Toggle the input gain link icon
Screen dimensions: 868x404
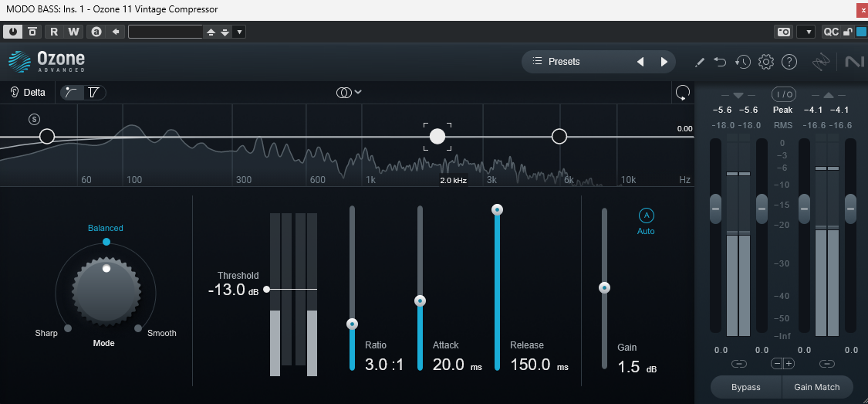(739, 364)
